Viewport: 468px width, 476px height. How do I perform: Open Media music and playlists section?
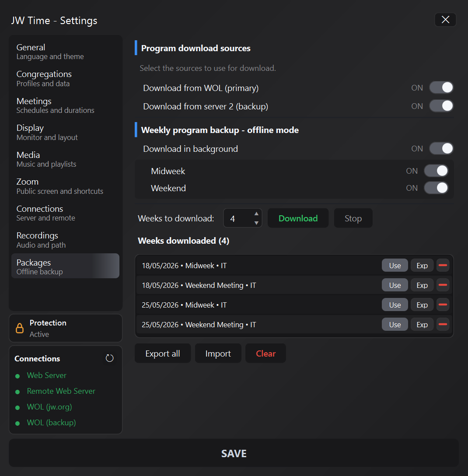pyautogui.click(x=65, y=159)
